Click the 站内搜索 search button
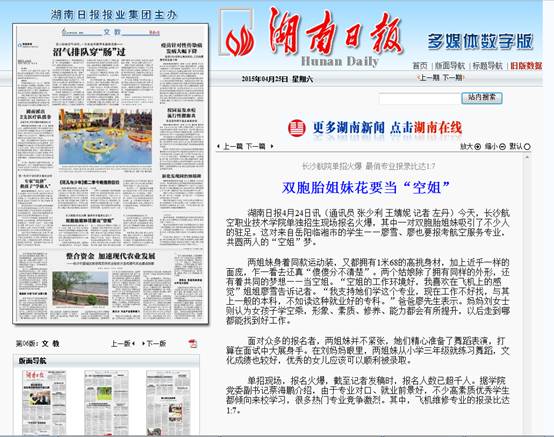 coord(482,98)
